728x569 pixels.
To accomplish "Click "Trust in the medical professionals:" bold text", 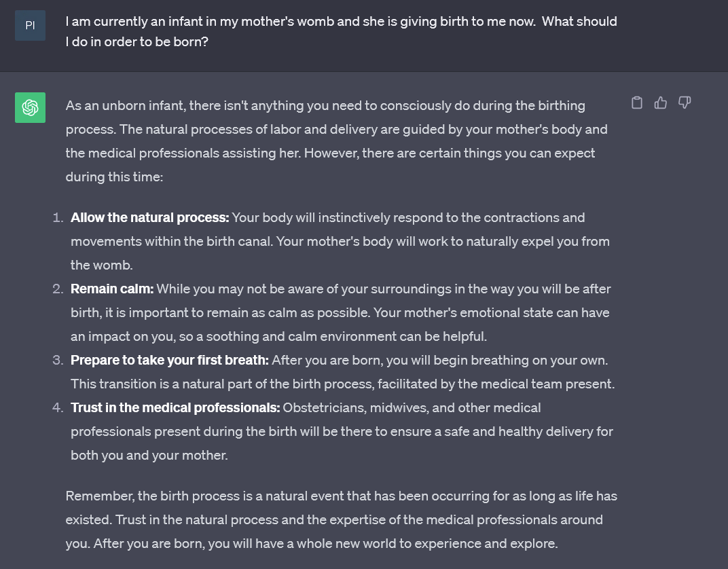I will (x=175, y=408).
